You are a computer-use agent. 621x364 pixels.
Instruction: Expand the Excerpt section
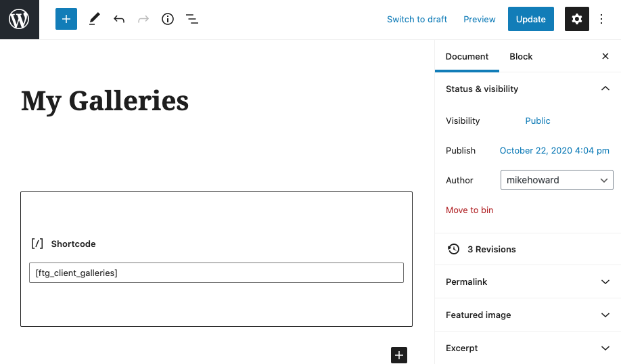528,348
